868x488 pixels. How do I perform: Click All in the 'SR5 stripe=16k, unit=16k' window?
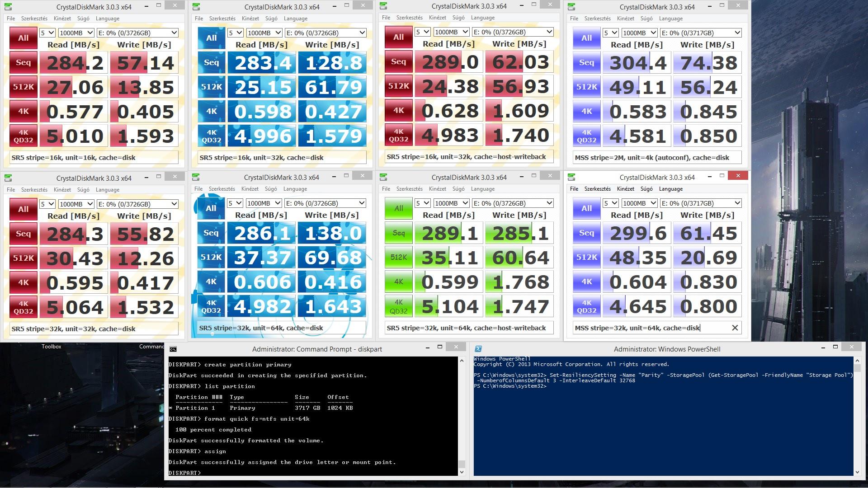(23, 38)
